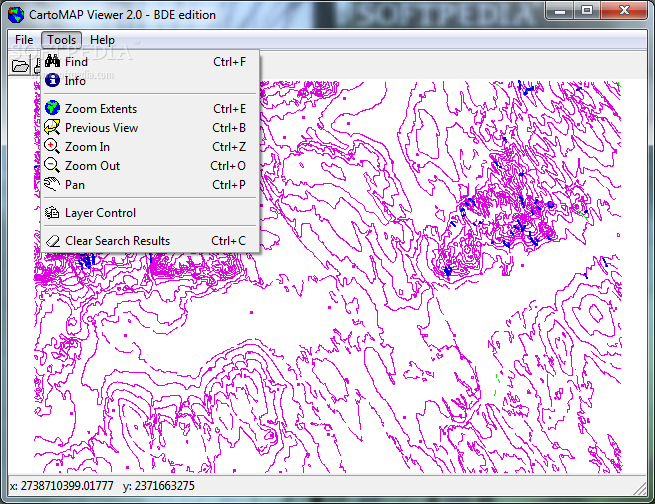Click the binoculars Find icon

click(52, 61)
